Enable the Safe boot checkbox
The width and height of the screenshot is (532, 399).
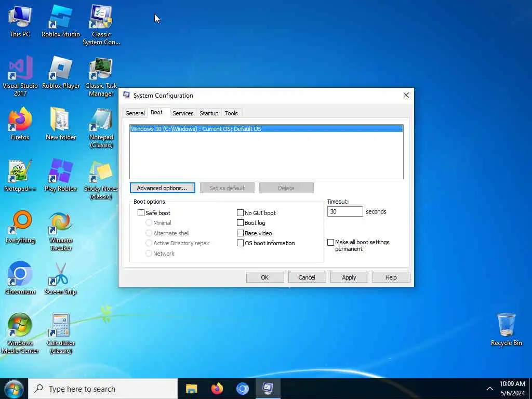pyautogui.click(x=141, y=212)
